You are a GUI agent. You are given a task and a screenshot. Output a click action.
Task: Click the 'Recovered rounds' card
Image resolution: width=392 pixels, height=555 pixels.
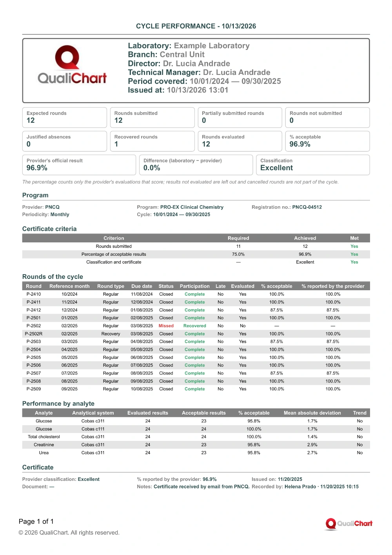click(152, 141)
